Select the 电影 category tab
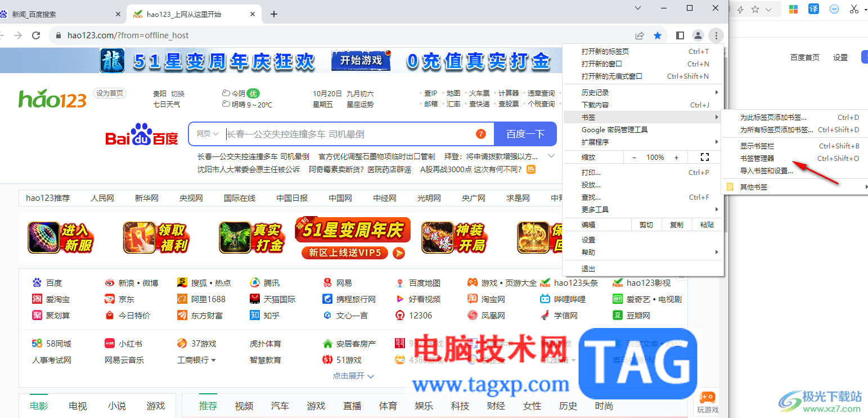 pos(39,406)
